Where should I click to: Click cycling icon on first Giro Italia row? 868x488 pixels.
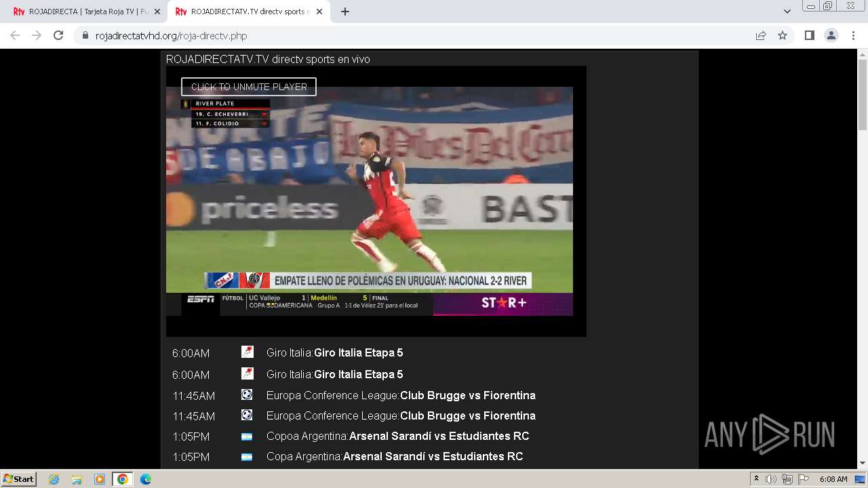pyautogui.click(x=247, y=352)
